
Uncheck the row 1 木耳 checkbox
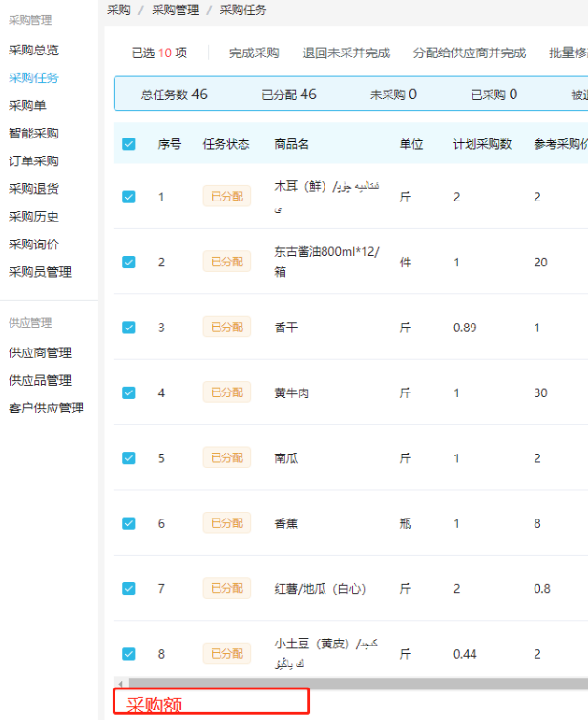[x=129, y=197]
